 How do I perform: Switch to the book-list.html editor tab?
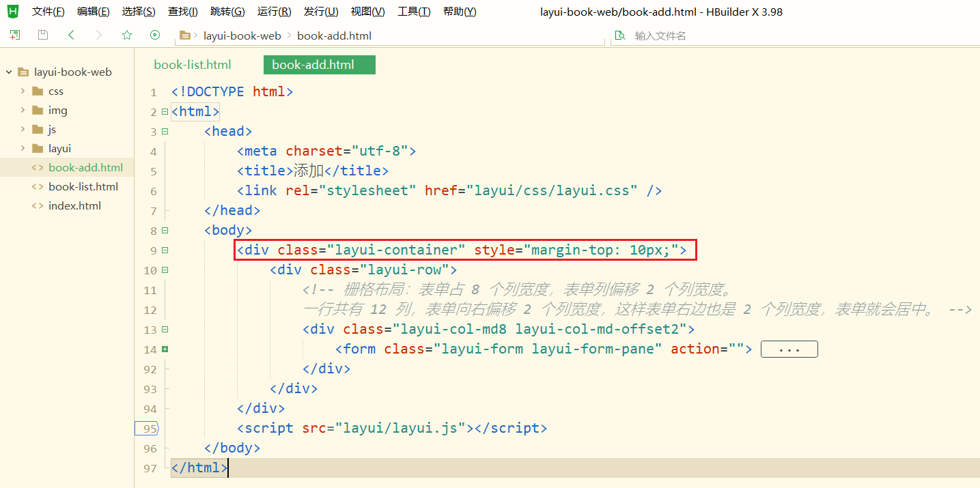coord(193,65)
